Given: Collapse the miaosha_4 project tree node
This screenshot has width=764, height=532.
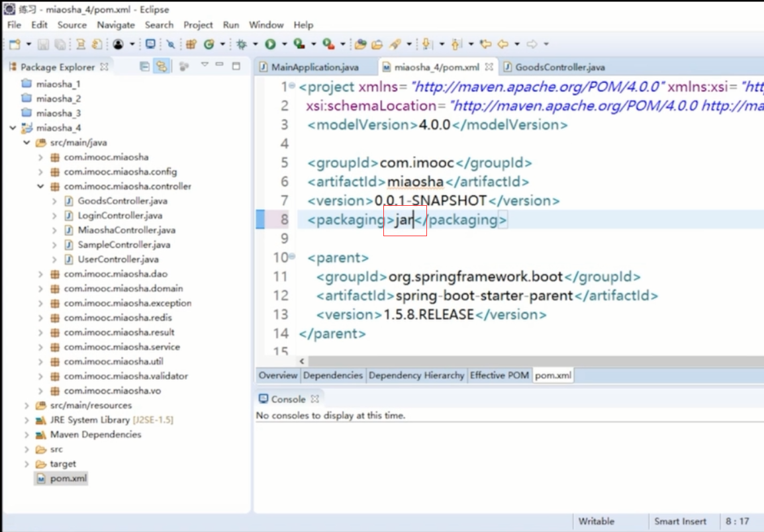Looking at the screenshot, I should [13, 128].
